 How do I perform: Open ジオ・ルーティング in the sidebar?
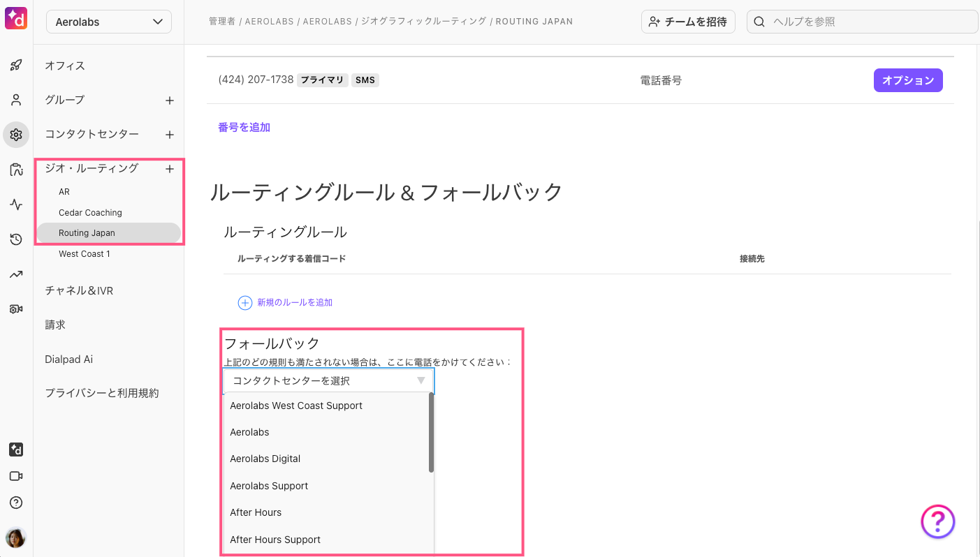pos(92,168)
